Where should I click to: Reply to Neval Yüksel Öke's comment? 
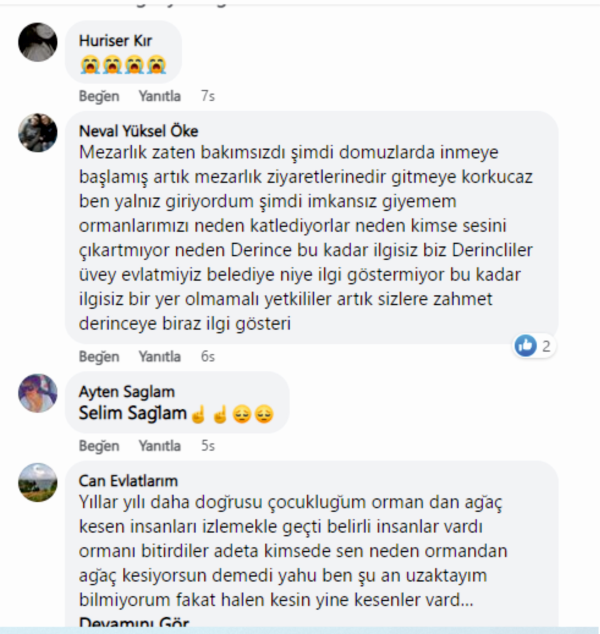tap(160, 357)
